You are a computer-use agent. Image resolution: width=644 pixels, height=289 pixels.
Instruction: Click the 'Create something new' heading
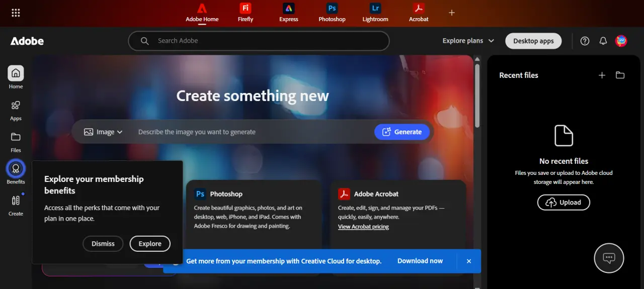click(253, 95)
